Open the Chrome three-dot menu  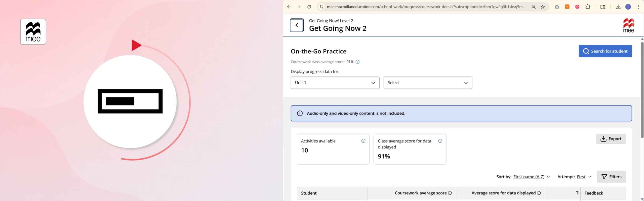click(x=638, y=7)
